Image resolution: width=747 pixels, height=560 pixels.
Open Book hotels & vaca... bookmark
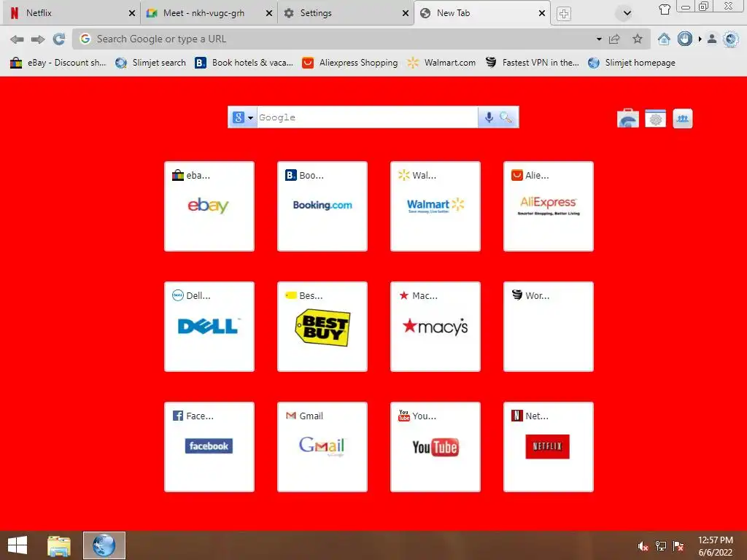click(244, 63)
